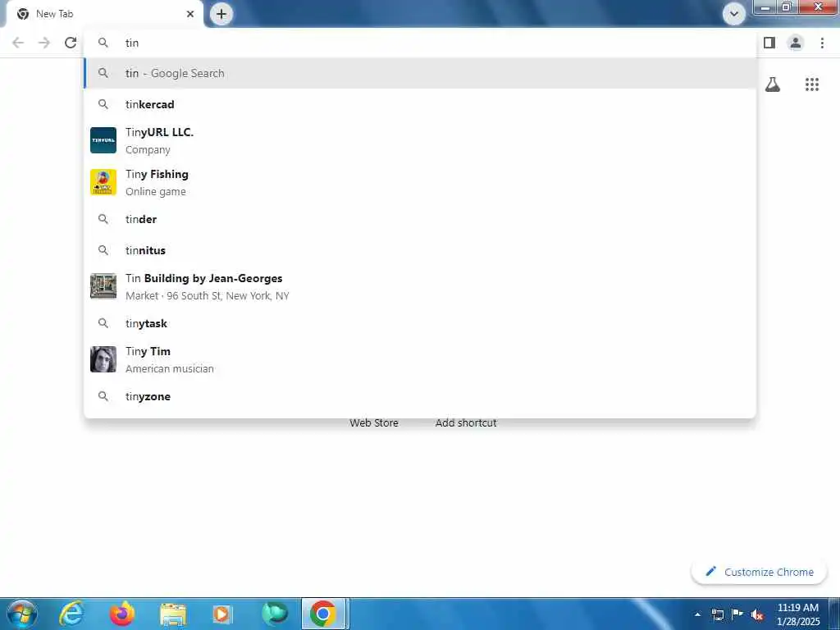This screenshot has height=630, width=840.
Task: Click the Chrome taskbar icon
Action: tap(323, 614)
